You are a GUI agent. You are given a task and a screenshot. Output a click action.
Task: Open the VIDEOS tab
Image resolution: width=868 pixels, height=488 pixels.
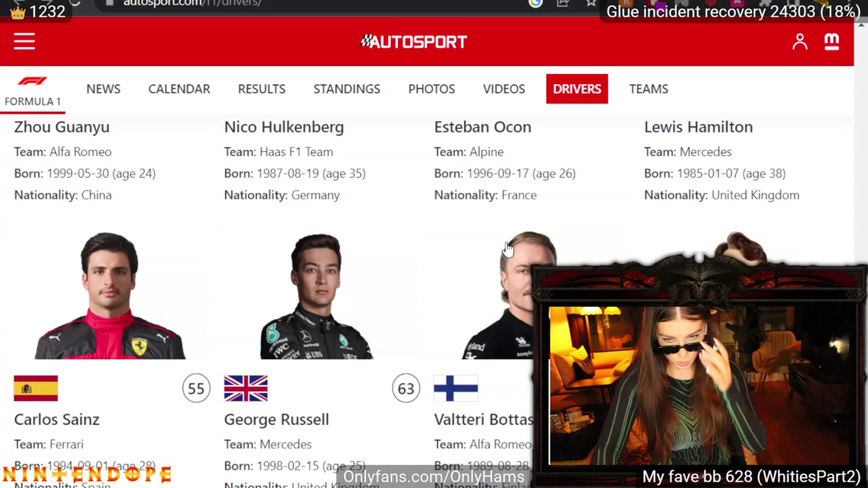pos(504,89)
